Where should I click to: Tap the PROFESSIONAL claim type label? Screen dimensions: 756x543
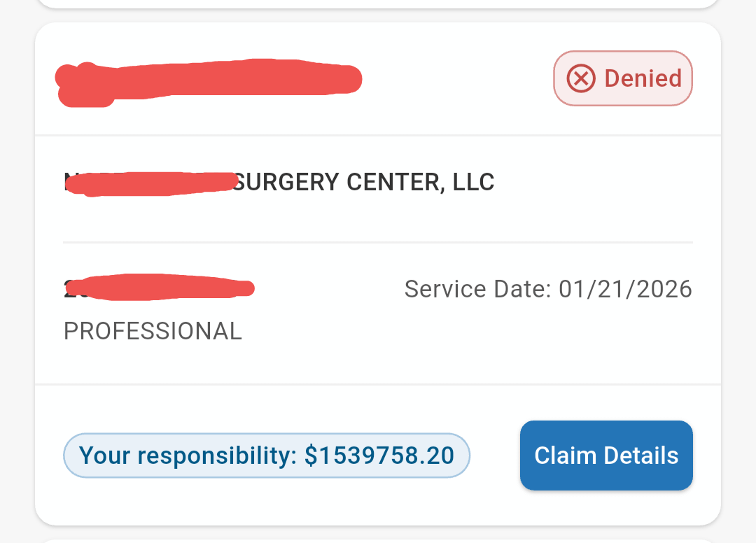[153, 331]
